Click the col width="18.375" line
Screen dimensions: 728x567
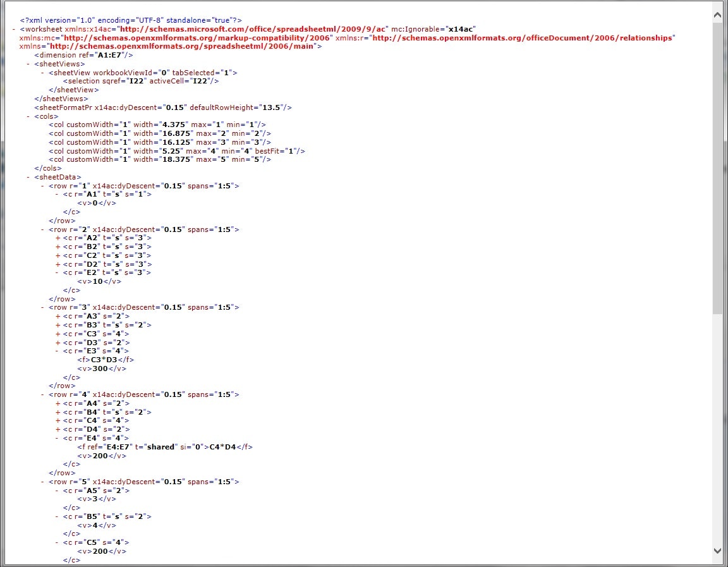click(x=160, y=160)
